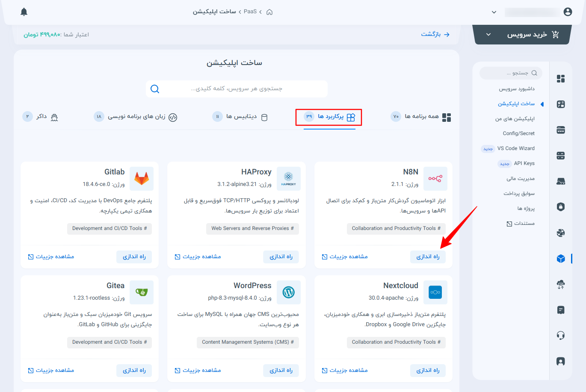Click the Gitea app logo
Screen dimensions: 586x392
coord(142,292)
